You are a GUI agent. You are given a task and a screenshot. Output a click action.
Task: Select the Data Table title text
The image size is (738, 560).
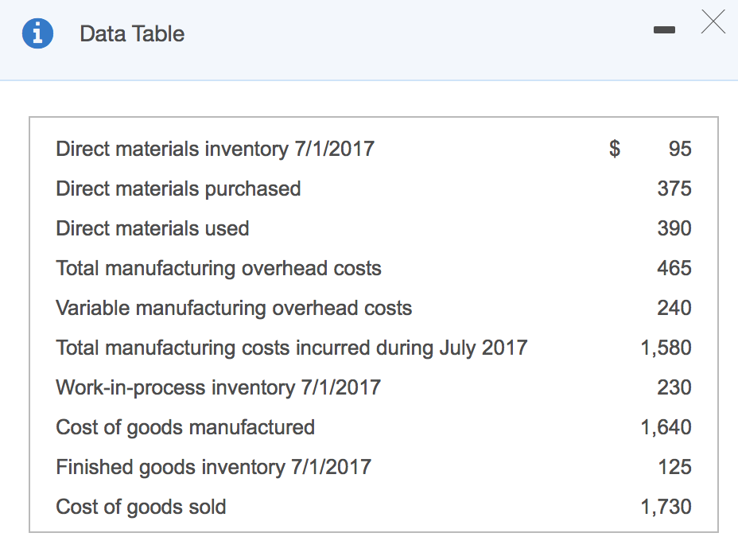coord(132,33)
